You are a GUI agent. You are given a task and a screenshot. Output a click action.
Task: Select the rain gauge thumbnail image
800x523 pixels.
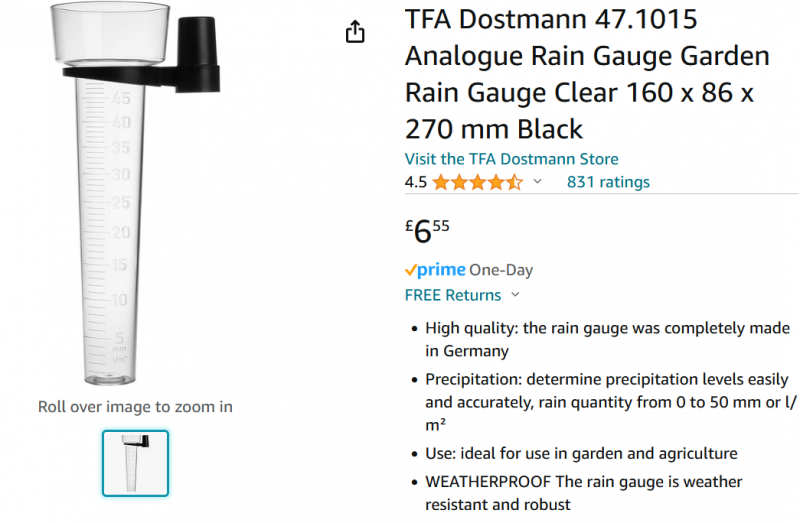(135, 463)
